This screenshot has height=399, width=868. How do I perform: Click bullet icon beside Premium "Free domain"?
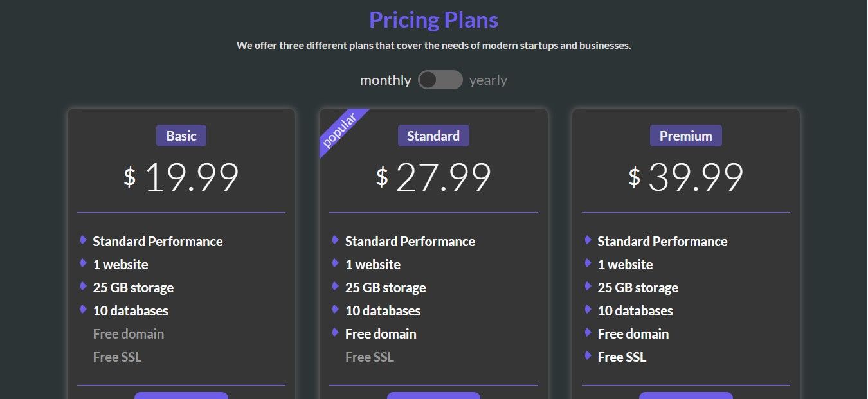point(588,332)
